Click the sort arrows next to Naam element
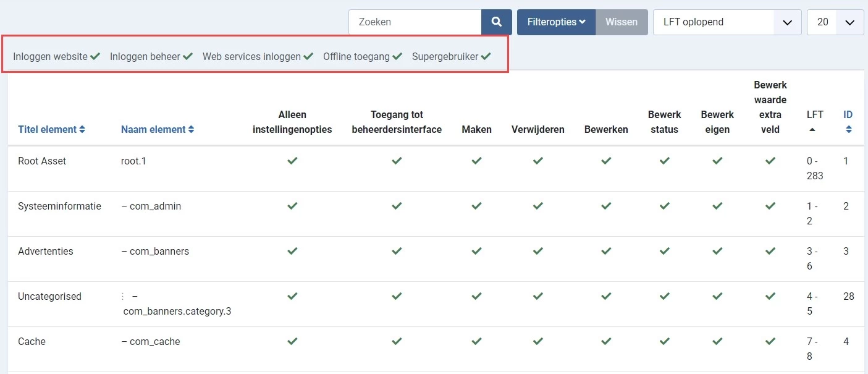Viewport: 868px width, 374px height. click(191, 130)
